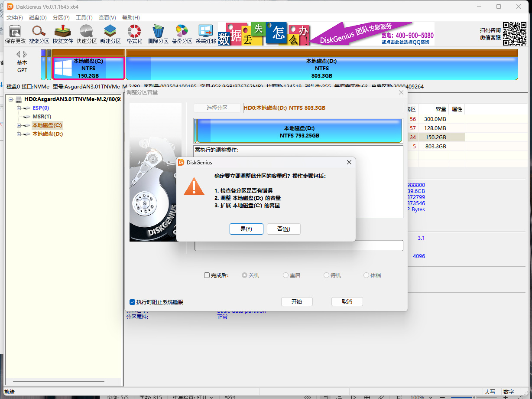Expand the 本地磁盘(D:) tree node
The image size is (532, 399).
click(19, 134)
